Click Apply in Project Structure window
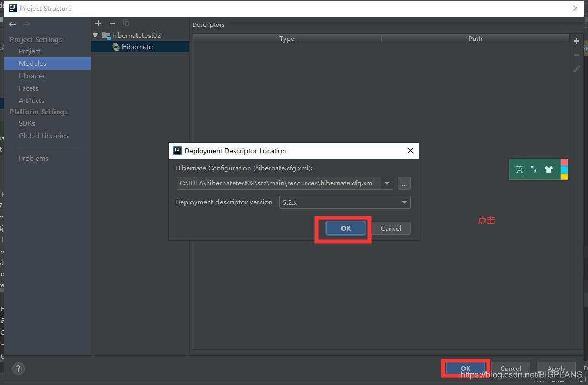The image size is (588, 385). [556, 368]
